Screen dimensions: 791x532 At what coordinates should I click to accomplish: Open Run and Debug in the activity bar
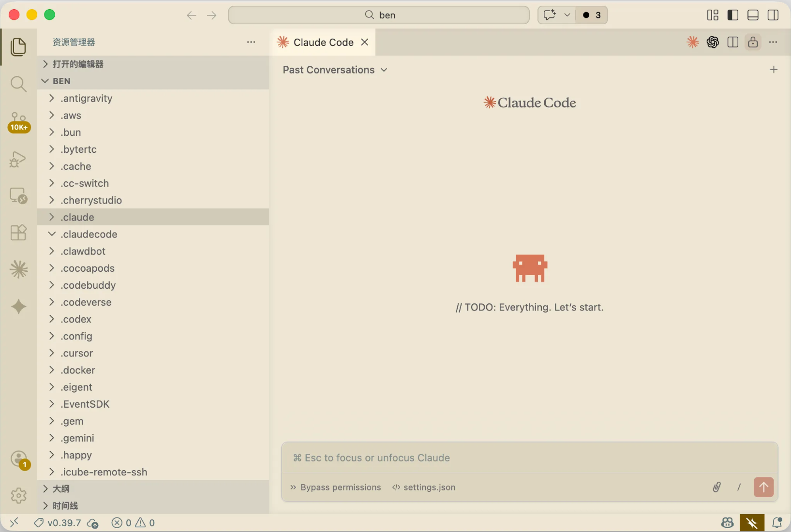point(18,159)
